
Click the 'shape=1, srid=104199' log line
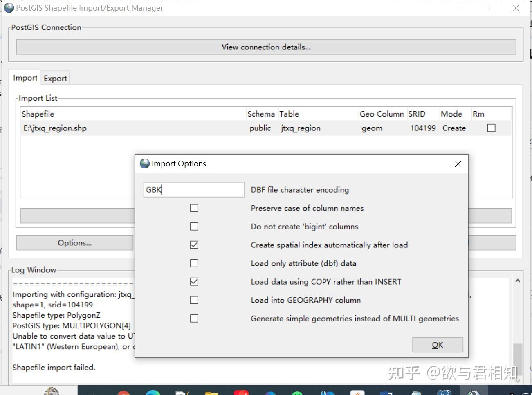pyautogui.click(x=52, y=305)
